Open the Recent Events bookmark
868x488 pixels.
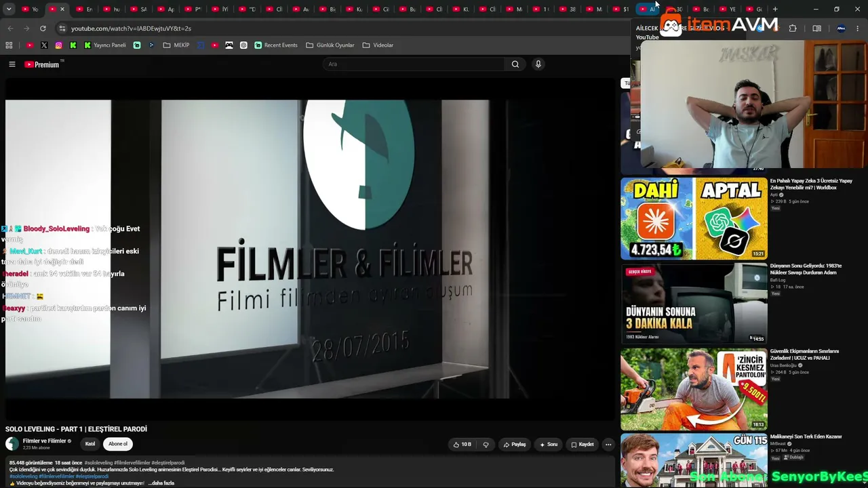pos(276,45)
